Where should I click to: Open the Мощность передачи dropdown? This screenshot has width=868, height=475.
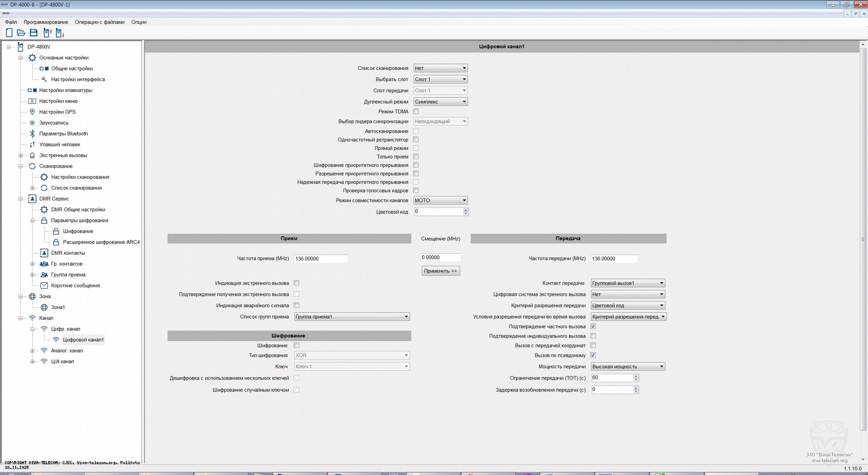[628, 366]
